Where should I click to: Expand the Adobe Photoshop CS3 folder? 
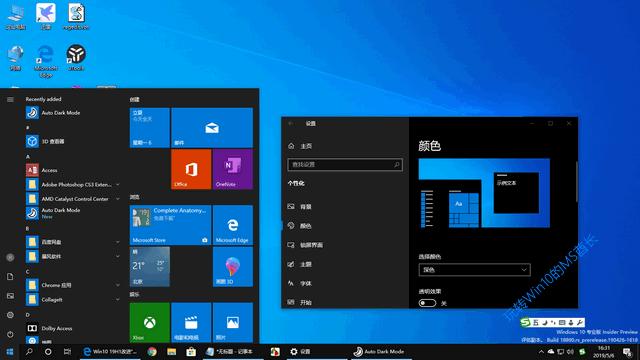[x=118, y=184]
